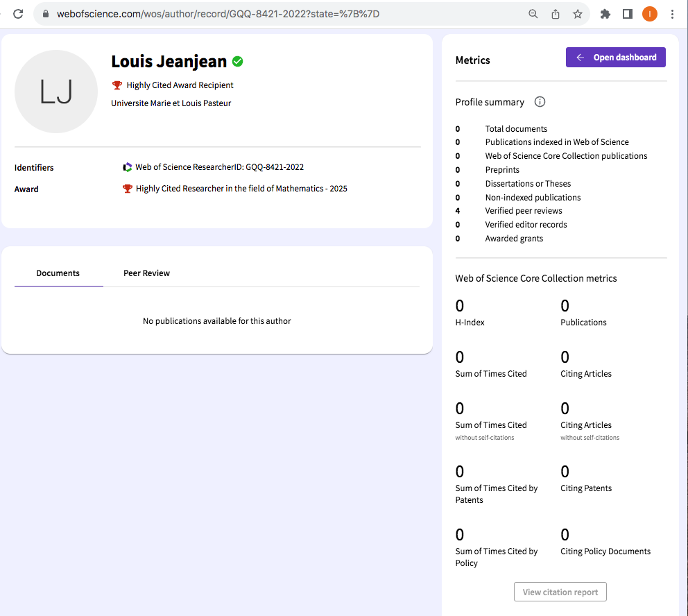Screen dimensions: 688x616
Task: Reload the page with the refresh icon
Action: (18, 14)
